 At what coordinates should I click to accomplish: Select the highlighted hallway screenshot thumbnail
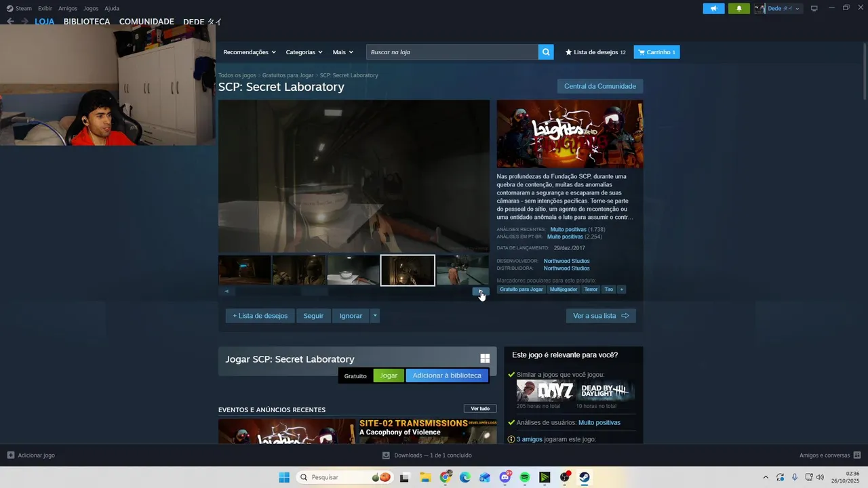click(x=408, y=270)
